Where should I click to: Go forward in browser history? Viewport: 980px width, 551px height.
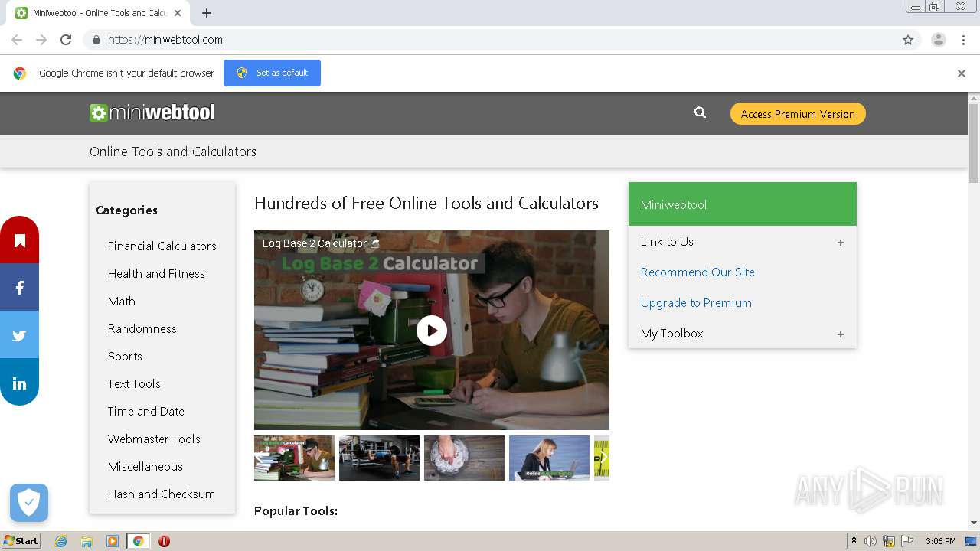pos(41,40)
